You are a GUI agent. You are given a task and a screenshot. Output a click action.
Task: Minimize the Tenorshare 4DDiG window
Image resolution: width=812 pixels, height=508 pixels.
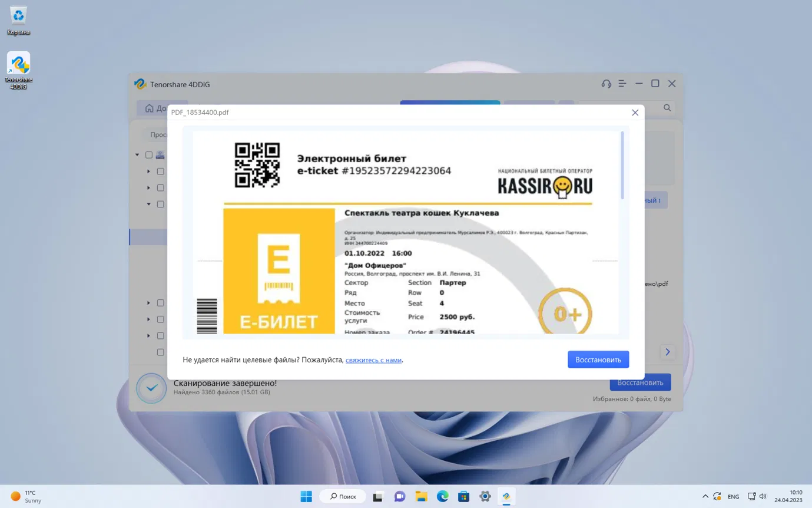coord(639,84)
